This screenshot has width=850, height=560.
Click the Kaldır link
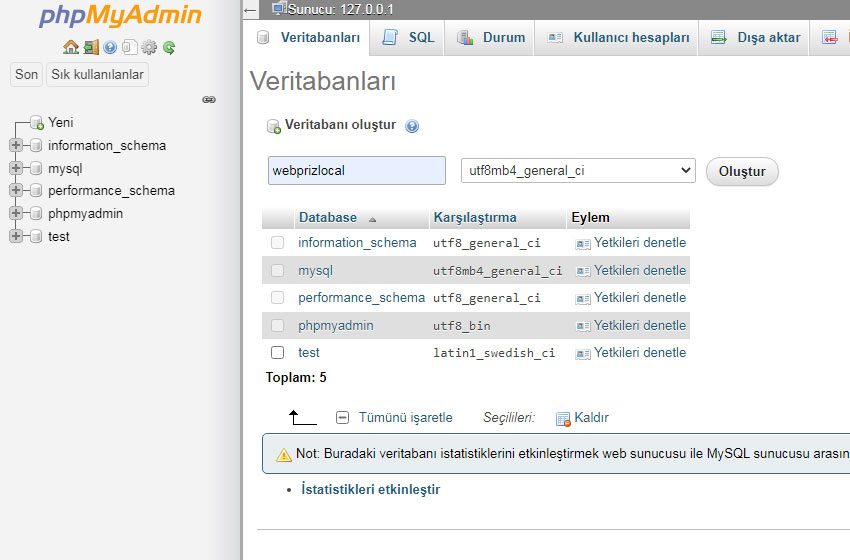pos(591,417)
